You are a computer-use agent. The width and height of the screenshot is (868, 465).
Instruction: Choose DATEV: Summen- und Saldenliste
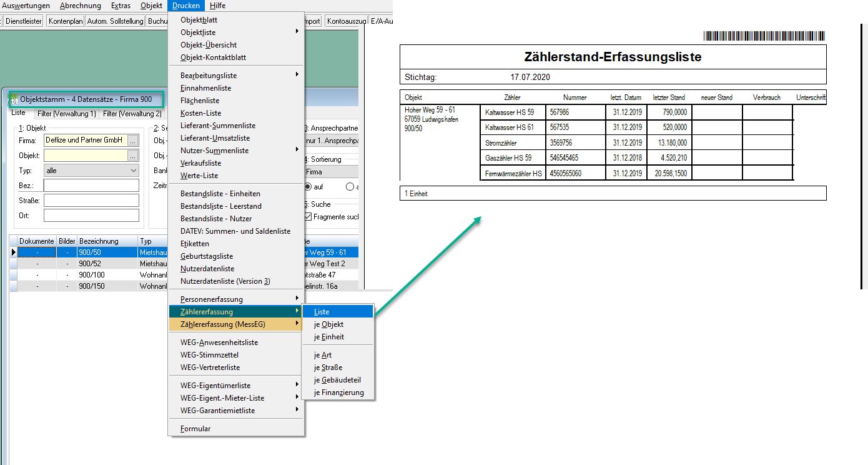pos(236,231)
